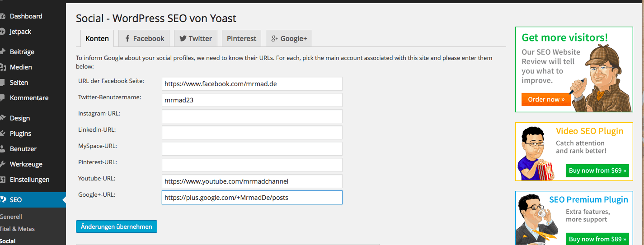Click the Werkzeuge wrench icon
The width and height of the screenshot is (644, 245).
(x=2, y=164)
